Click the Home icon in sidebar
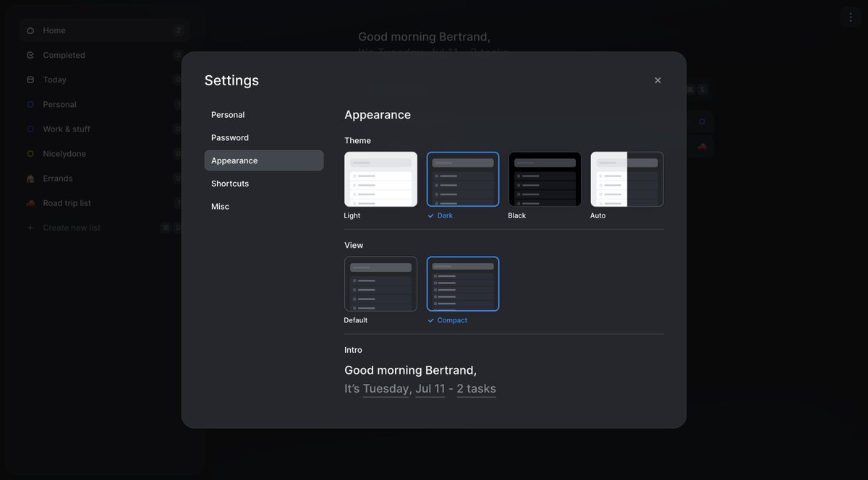 pos(30,30)
